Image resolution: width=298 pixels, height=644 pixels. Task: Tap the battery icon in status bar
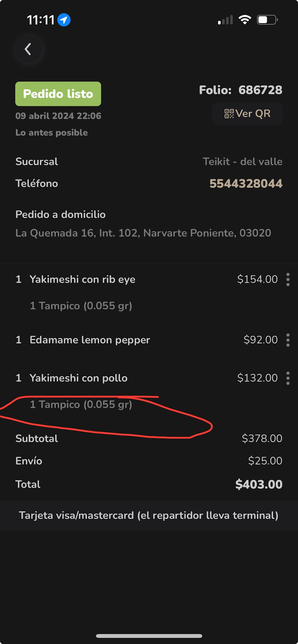pyautogui.click(x=267, y=20)
